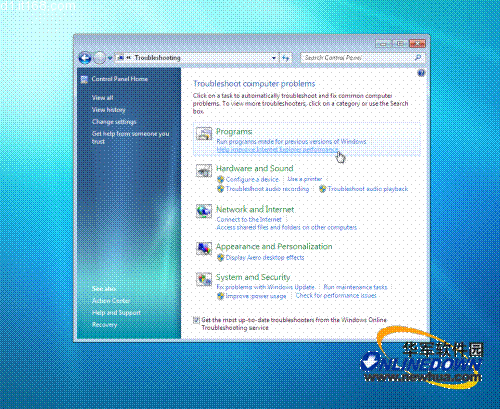The image size is (500, 409).
Task: Click Help improve Internet Explorer performance link
Action: pos(277,150)
